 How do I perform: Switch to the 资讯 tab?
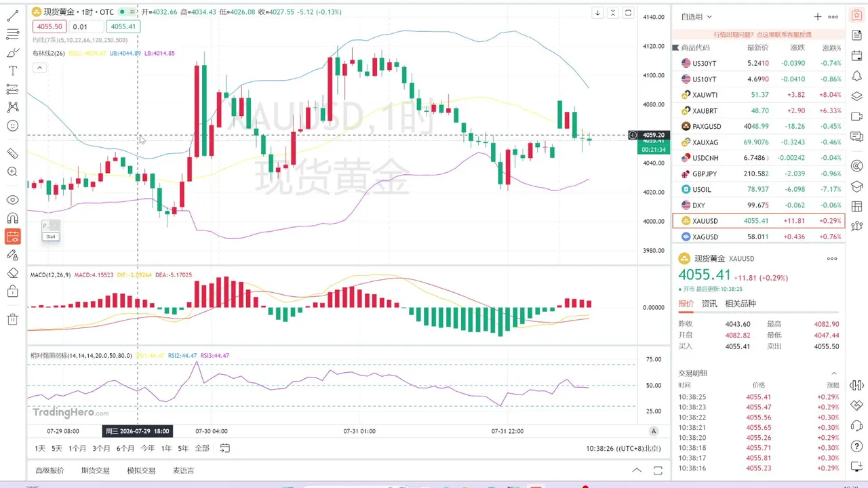(709, 304)
